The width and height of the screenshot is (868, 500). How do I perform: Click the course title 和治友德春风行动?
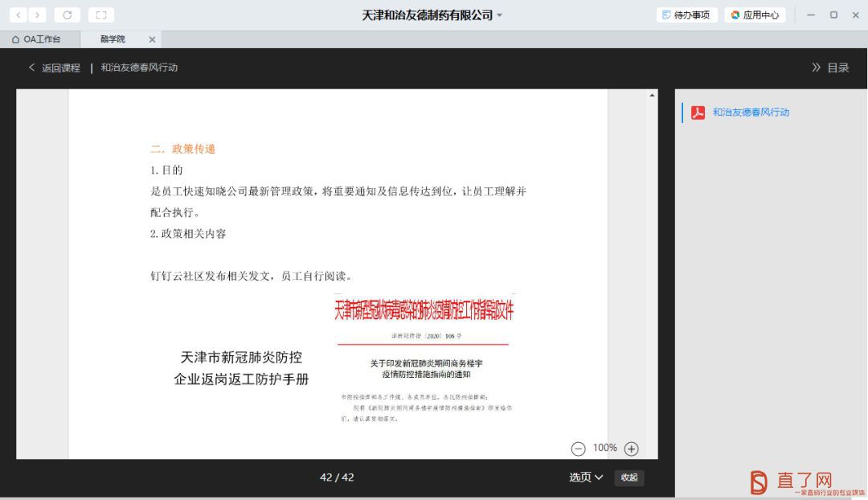click(139, 68)
